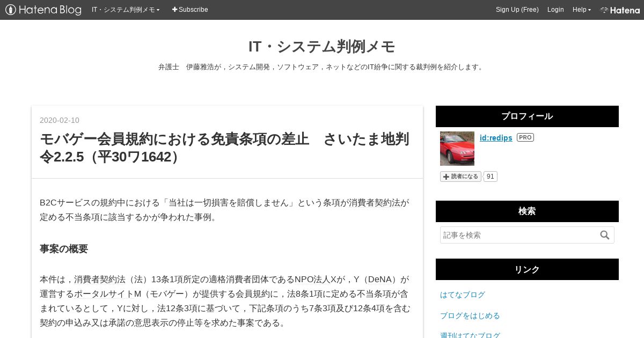Viewport: 644px width, 338px height.
Task: Open blog title IT・システム判例メモ
Action: pyautogui.click(x=322, y=47)
